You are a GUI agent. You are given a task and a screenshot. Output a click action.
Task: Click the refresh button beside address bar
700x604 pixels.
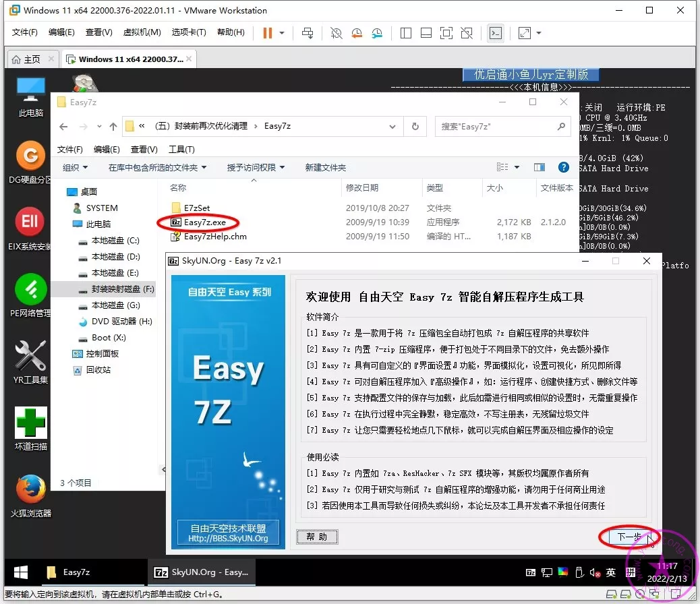tap(415, 126)
